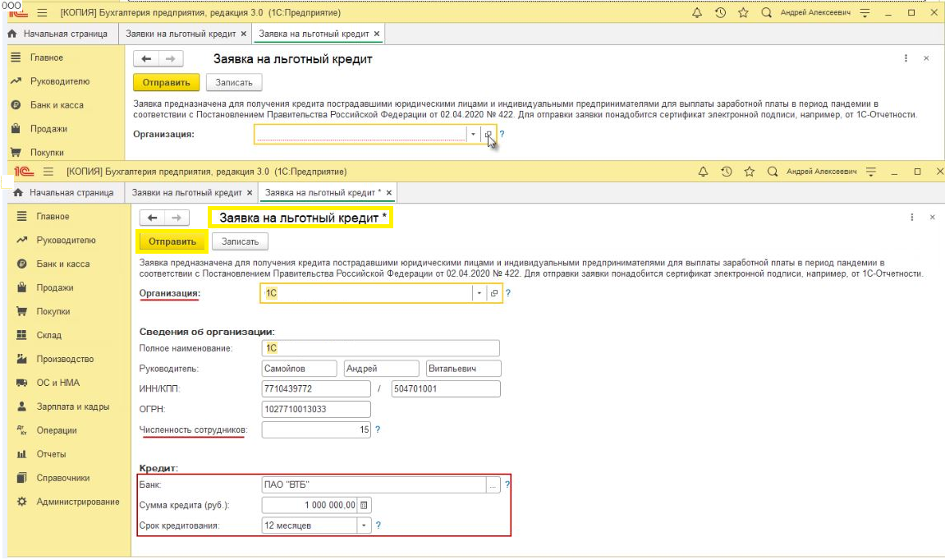
Task: Open 'Продажи' section in lower sidebar
Action: 54,287
